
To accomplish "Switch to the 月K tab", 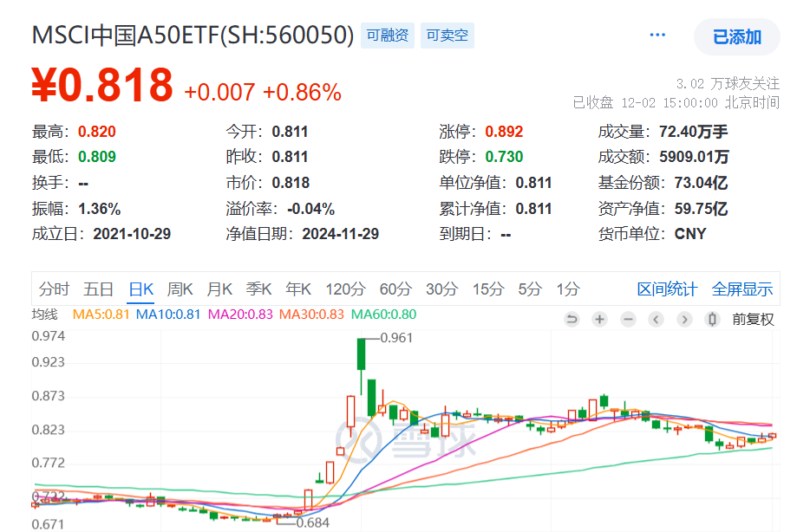I will (219, 289).
